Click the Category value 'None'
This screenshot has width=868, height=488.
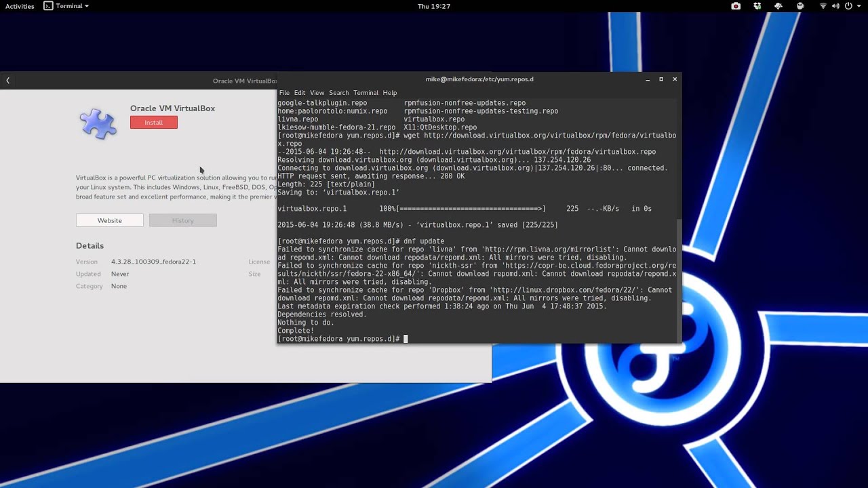pyautogui.click(x=119, y=286)
